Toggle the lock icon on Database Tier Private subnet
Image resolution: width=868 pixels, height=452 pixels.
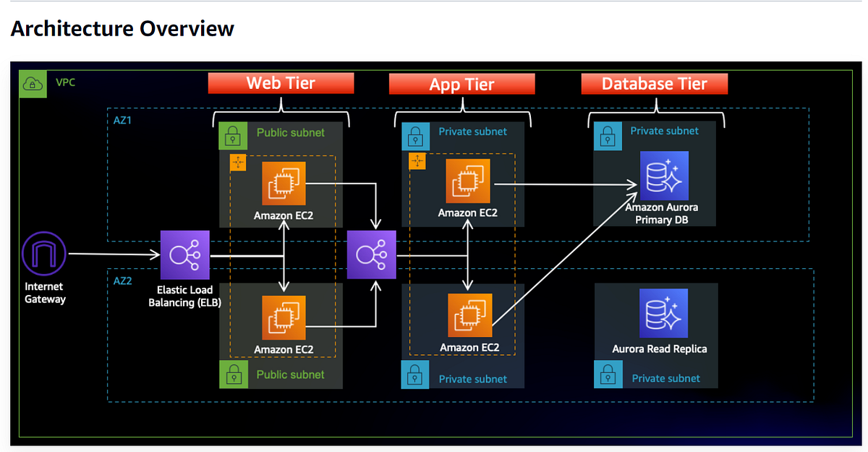point(608,135)
